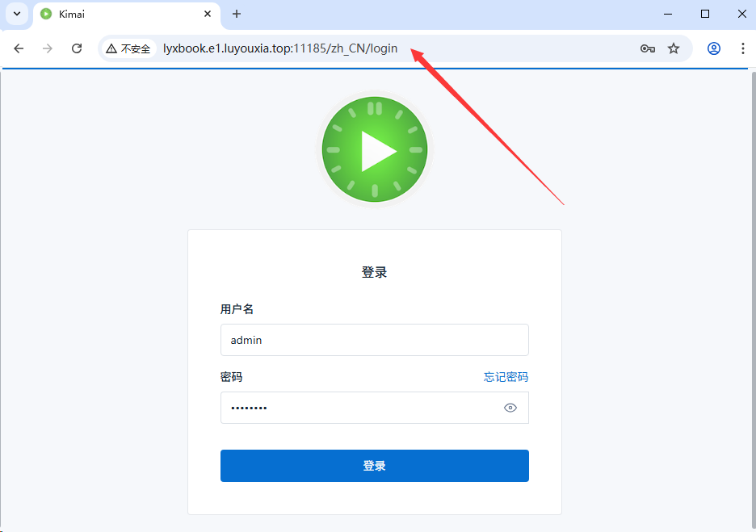Screen dimensions: 756x532
Task: Click the page vertical scrollbar
Action: click(x=753, y=301)
